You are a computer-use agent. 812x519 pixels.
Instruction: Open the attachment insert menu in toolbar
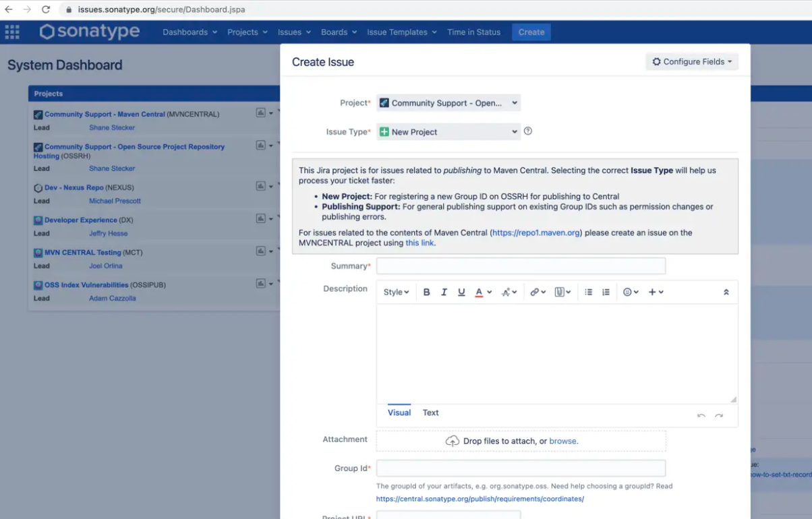click(562, 292)
